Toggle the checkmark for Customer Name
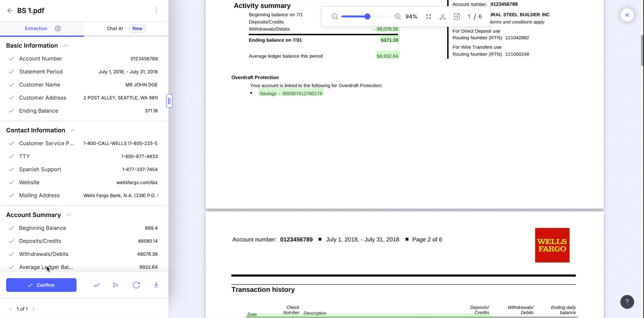Screen dimensions: 644x318 coord(11,85)
